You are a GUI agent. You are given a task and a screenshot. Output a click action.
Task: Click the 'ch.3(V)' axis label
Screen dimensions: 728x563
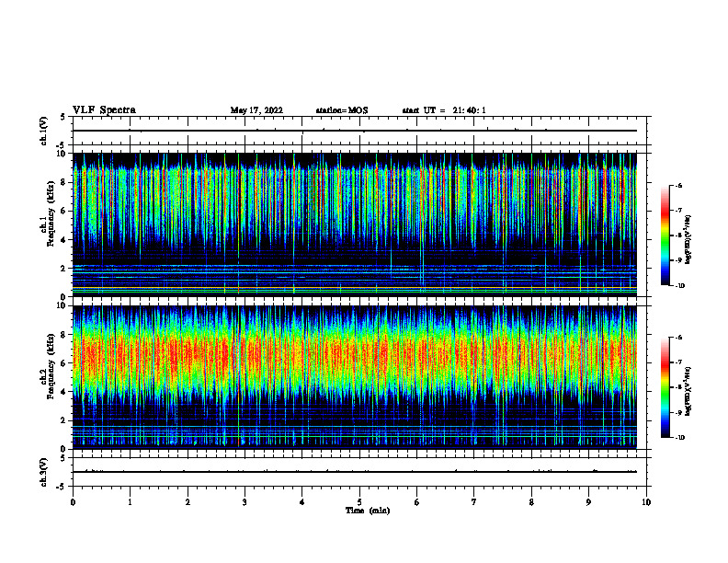coord(44,472)
